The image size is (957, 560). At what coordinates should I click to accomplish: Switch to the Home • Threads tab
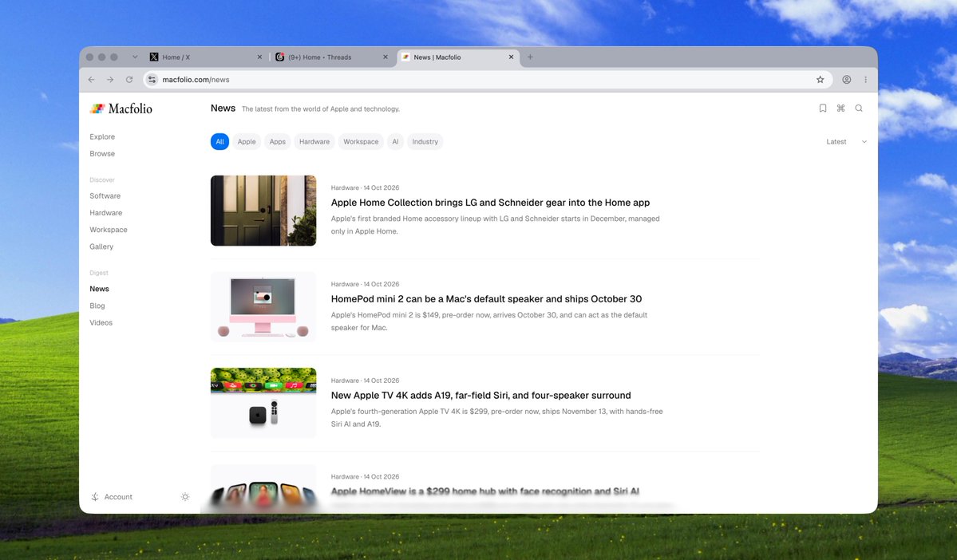tap(332, 57)
